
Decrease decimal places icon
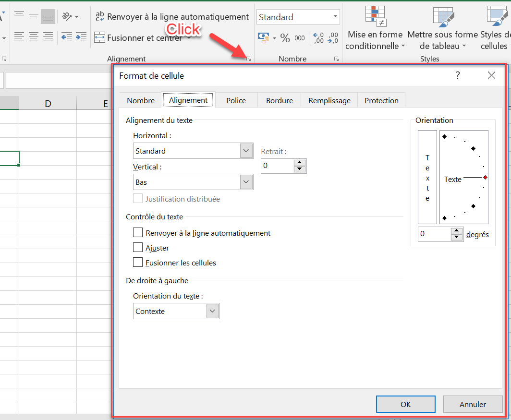click(333, 38)
